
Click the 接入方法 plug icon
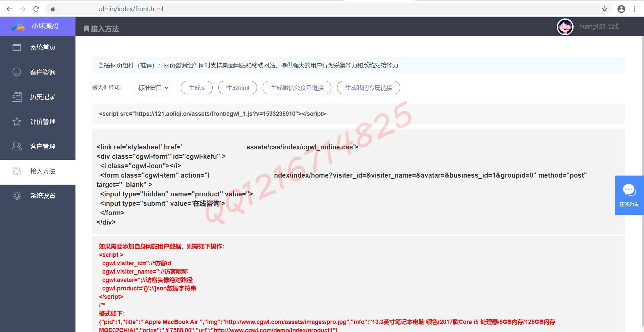tap(16, 171)
